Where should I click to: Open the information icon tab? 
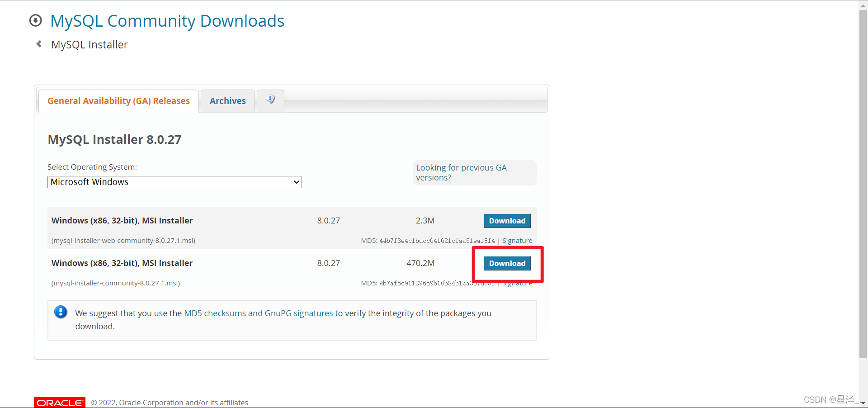click(x=270, y=100)
